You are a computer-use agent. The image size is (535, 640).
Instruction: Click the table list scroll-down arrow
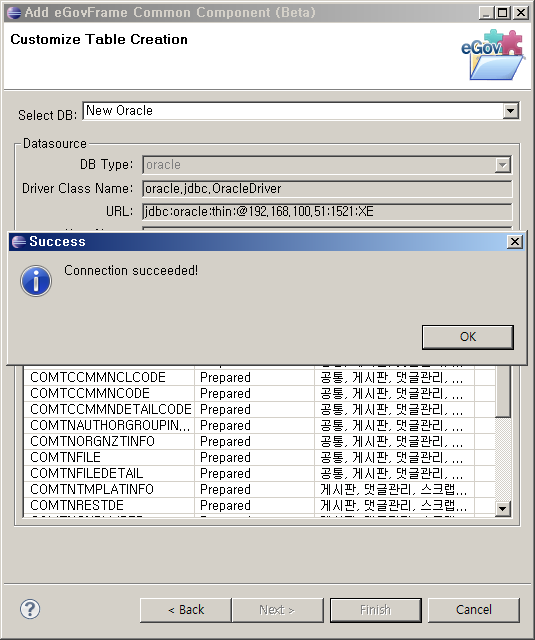[503, 509]
